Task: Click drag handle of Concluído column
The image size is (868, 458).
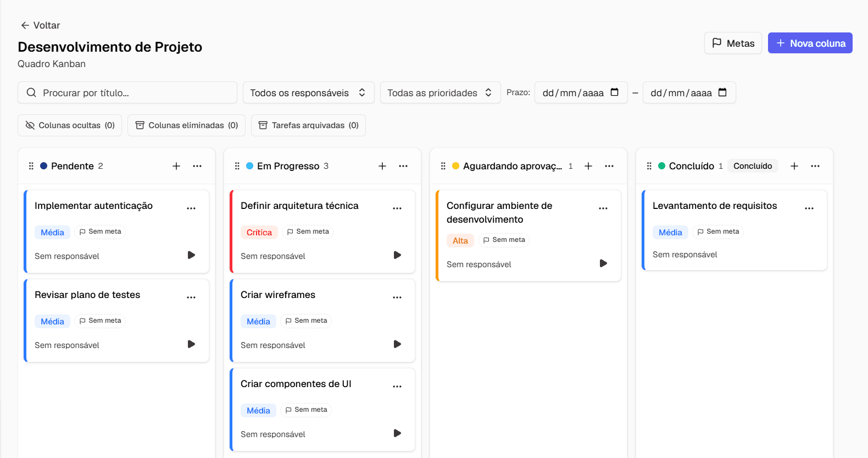Action: coord(649,166)
